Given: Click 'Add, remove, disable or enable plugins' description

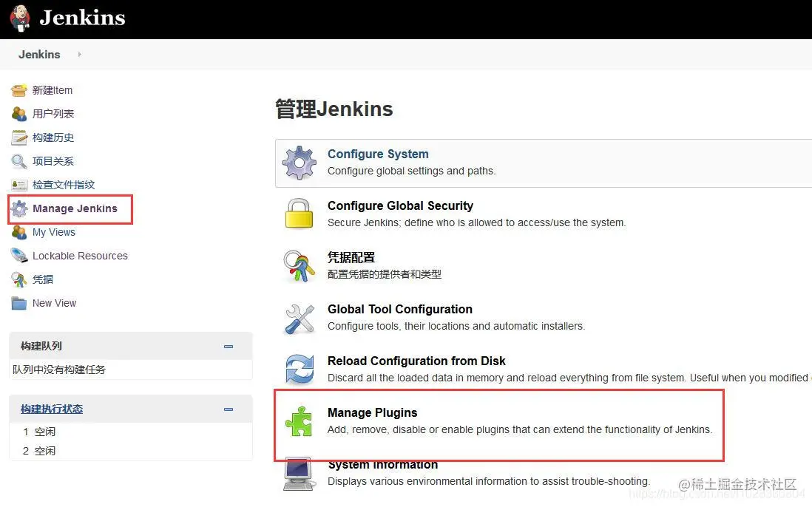Looking at the screenshot, I should point(520,430).
